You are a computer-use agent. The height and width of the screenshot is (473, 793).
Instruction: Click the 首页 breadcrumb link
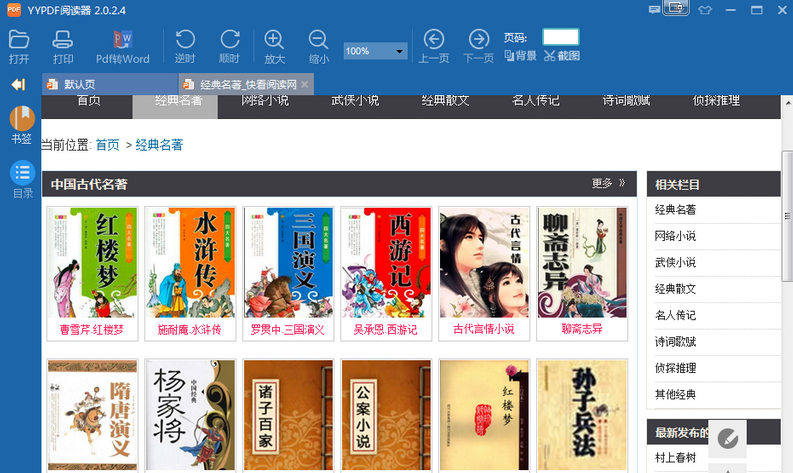(108, 145)
